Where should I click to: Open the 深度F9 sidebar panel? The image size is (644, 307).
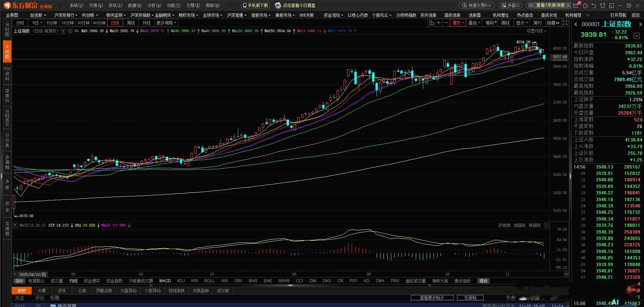7,96
